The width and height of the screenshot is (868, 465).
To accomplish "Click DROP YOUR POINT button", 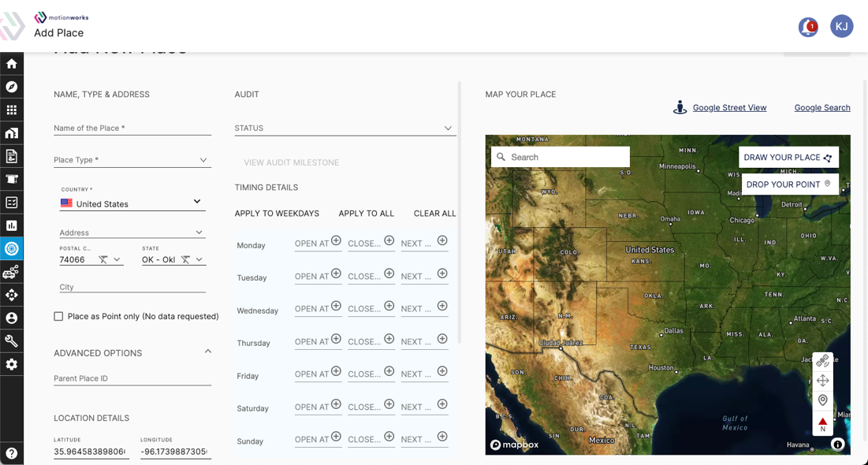I will [790, 184].
